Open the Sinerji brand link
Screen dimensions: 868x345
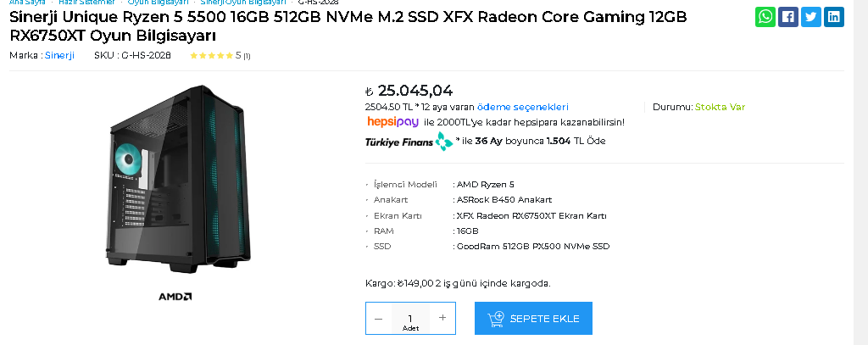(x=59, y=56)
